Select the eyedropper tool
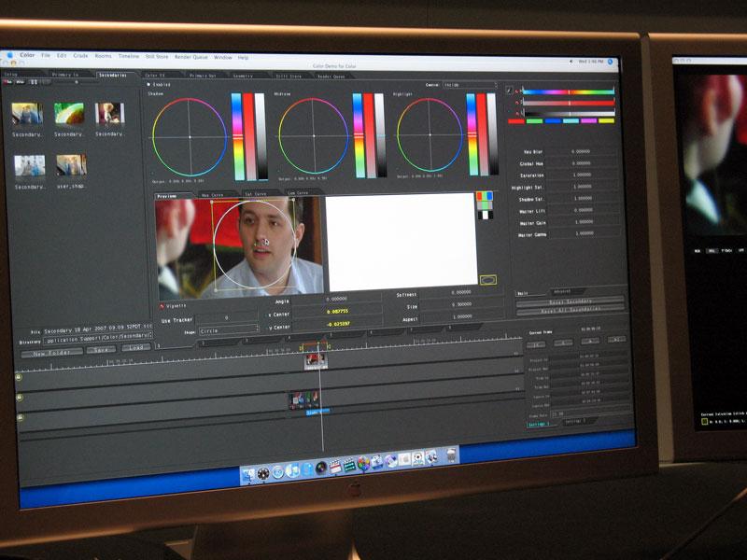The width and height of the screenshot is (747, 560). (x=509, y=90)
